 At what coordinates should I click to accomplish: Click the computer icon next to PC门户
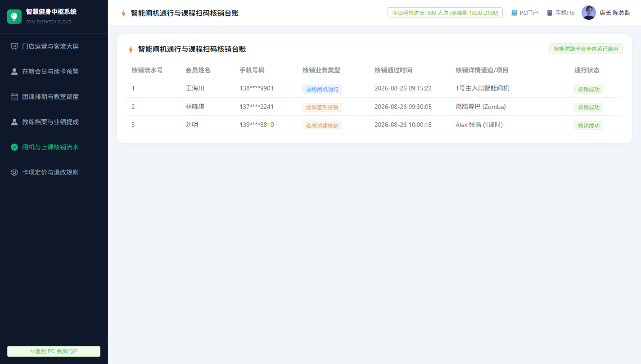tap(514, 13)
